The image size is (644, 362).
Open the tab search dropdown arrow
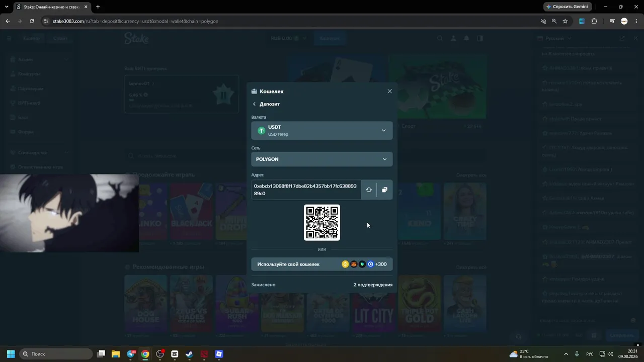click(x=6, y=7)
